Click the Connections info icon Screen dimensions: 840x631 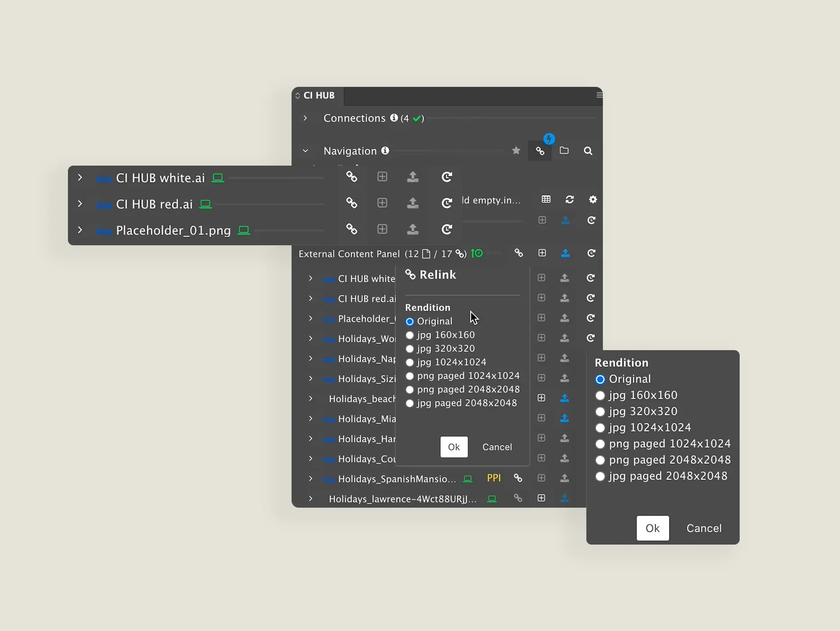[x=394, y=118]
